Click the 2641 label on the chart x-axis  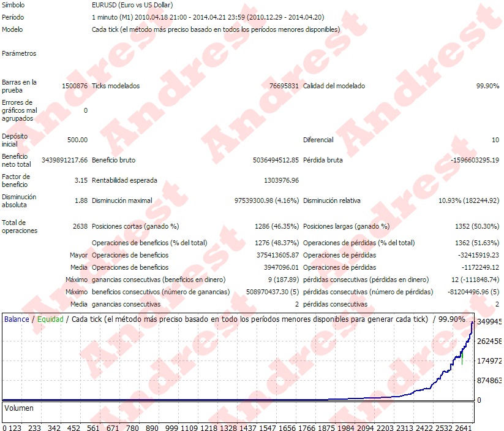tap(464, 427)
